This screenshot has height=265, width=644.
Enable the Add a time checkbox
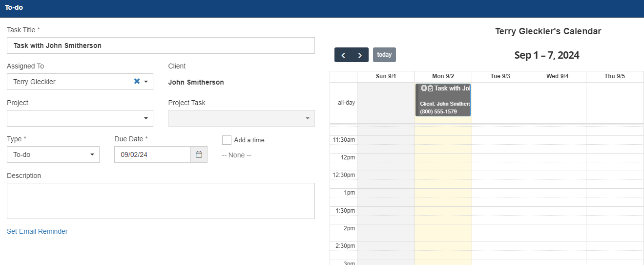click(227, 140)
